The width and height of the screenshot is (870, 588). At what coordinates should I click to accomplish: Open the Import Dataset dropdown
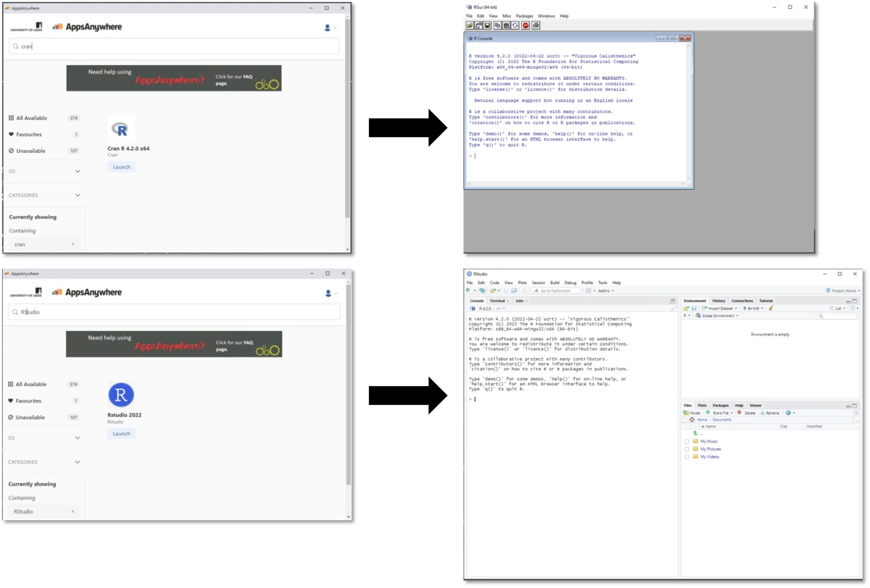[720, 308]
